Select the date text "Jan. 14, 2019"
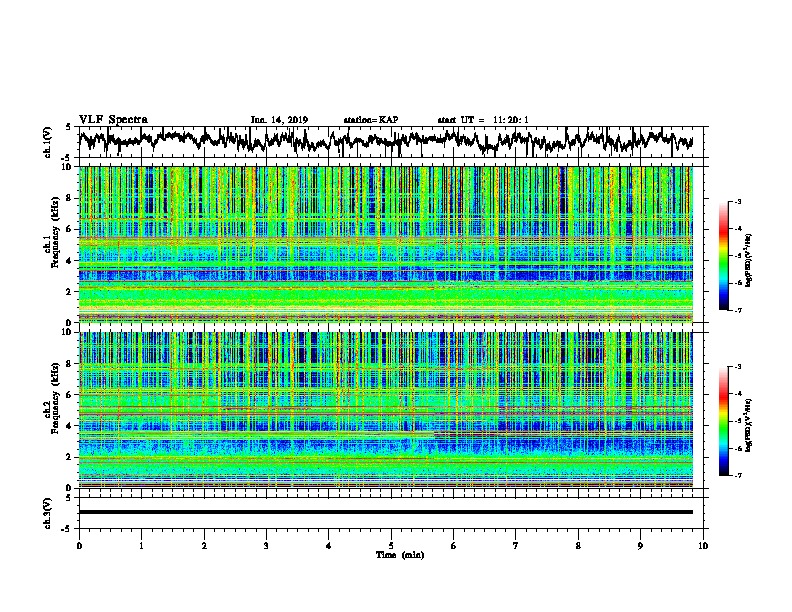Viewport: 792px width, 612px height. (279, 120)
